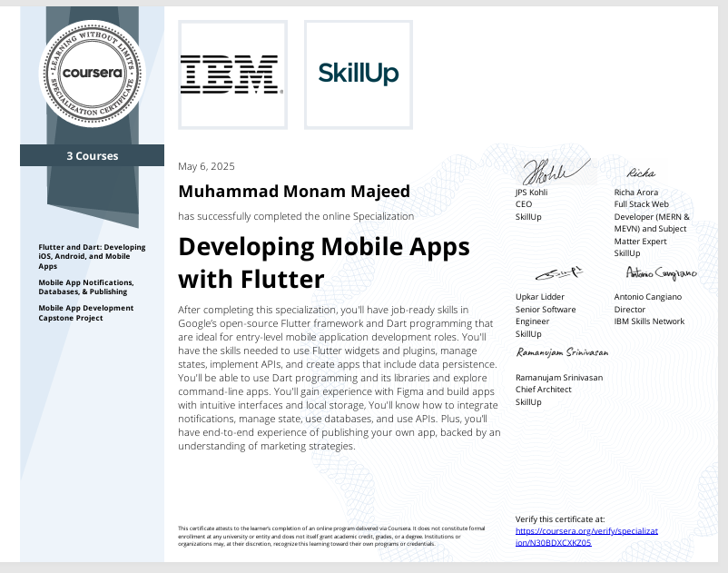Click the IBM logo
This screenshot has width=728, height=573.
point(232,74)
